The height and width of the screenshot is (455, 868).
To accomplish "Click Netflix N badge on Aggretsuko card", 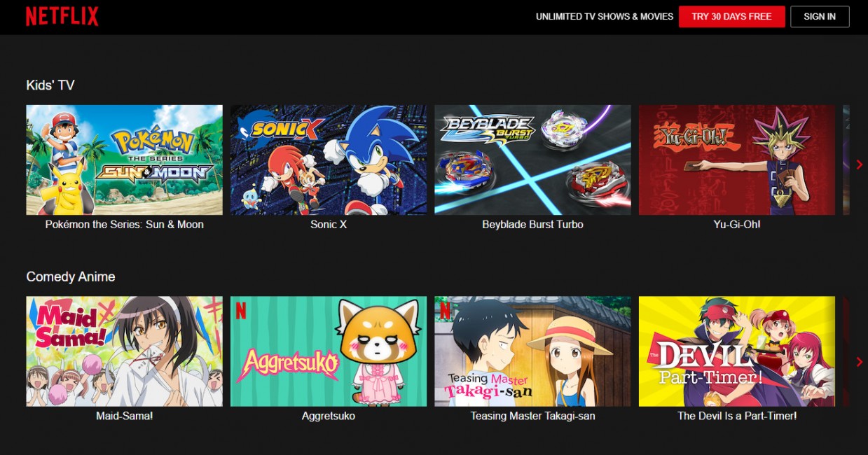I will click(x=241, y=311).
